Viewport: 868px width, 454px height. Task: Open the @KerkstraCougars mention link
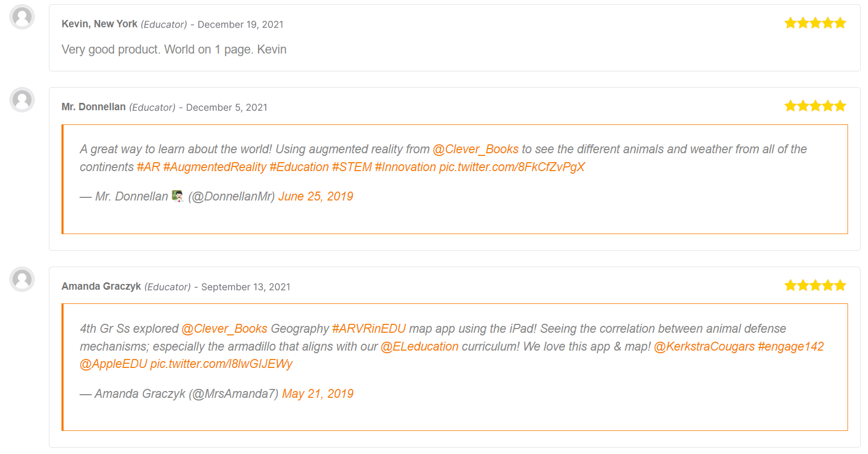point(704,346)
